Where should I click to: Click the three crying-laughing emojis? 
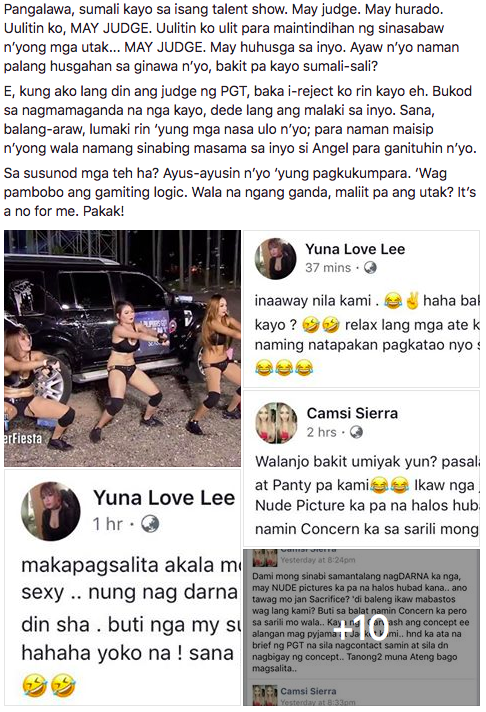click(284, 367)
